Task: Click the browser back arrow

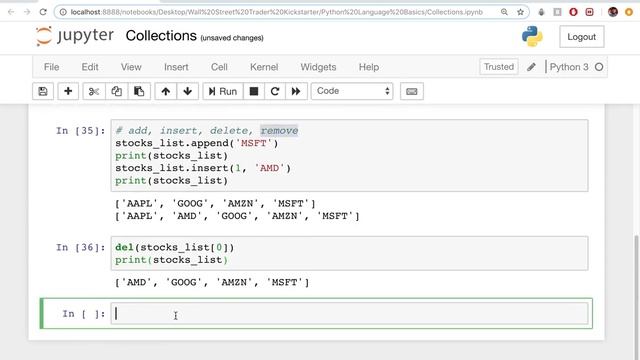Action: [x=11, y=12]
